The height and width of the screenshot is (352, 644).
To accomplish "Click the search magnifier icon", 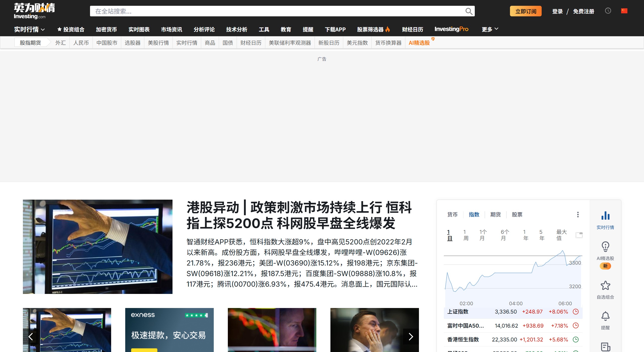I will click(469, 11).
